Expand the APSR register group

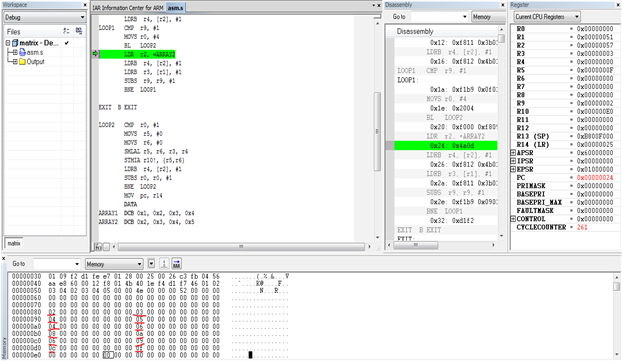[513, 153]
